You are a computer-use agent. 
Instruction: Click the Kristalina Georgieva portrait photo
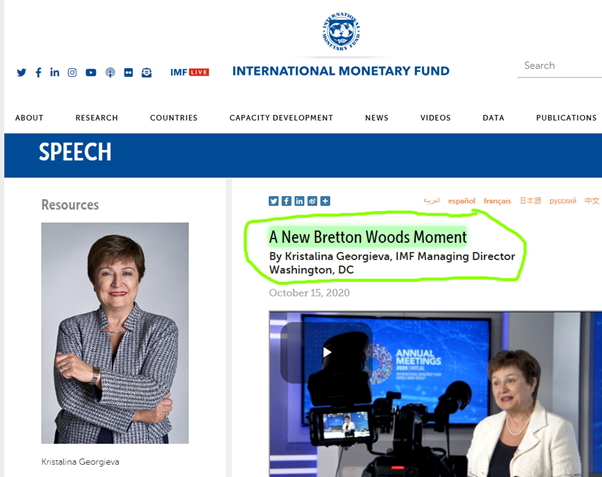[x=115, y=333]
